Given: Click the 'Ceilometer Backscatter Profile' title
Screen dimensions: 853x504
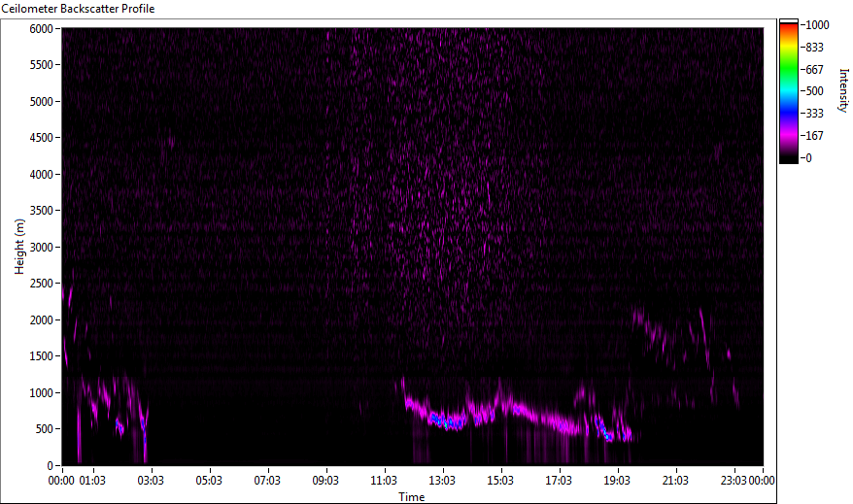Looking at the screenshot, I should [x=78, y=9].
